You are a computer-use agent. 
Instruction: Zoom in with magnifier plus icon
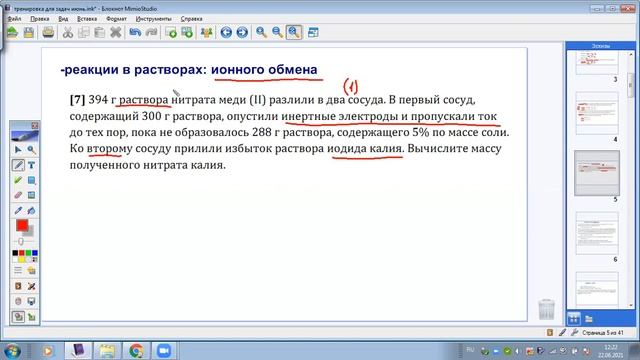pyautogui.click(x=262, y=32)
